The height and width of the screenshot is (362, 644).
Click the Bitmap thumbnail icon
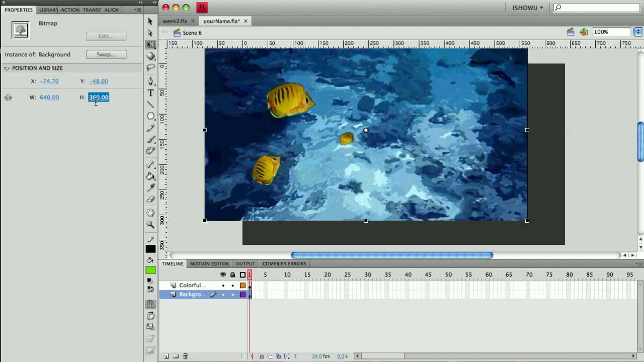pos(21,30)
